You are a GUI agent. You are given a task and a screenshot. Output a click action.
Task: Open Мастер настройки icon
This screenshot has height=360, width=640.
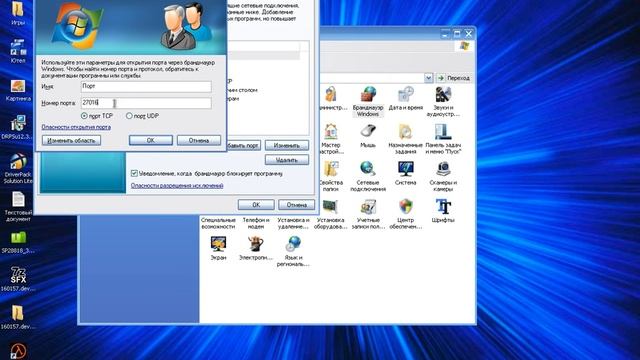point(330,139)
